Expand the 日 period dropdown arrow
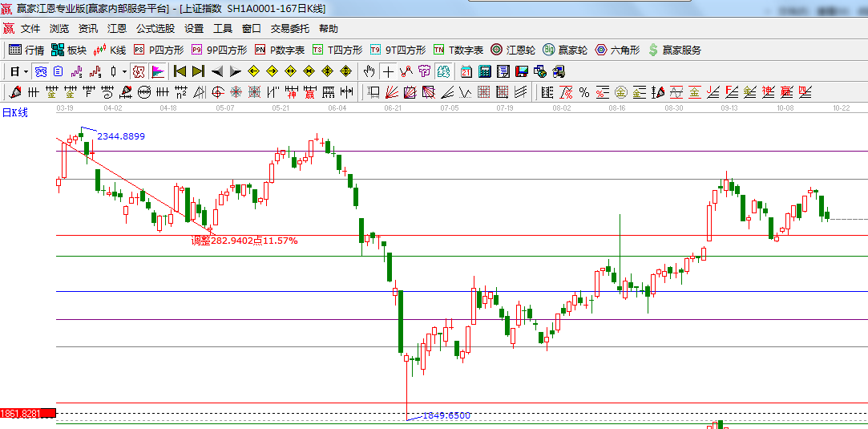 (x=26, y=71)
